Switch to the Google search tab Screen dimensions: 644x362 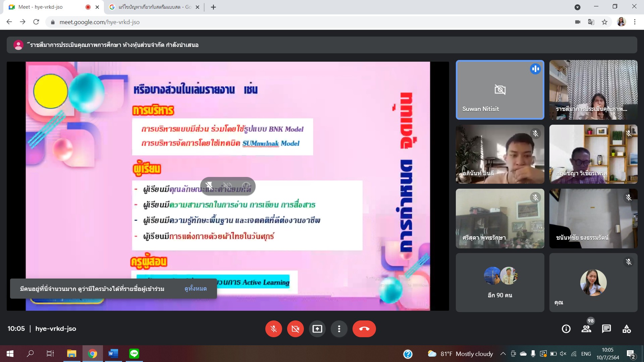pos(154,7)
